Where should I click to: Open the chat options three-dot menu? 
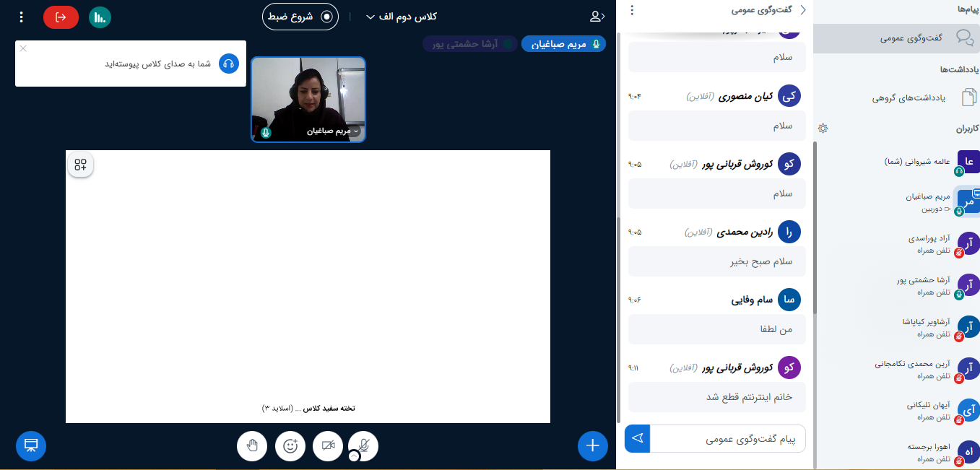click(x=632, y=10)
